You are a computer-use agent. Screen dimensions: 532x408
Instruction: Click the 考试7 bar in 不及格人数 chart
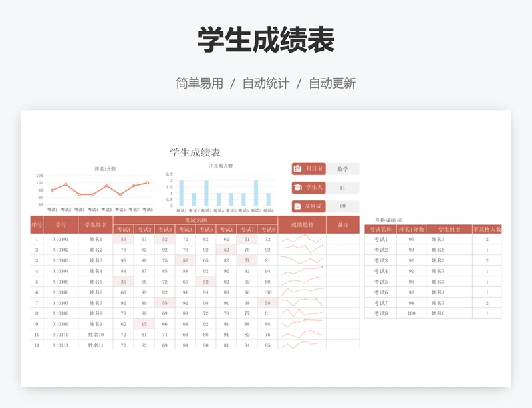coord(256,193)
